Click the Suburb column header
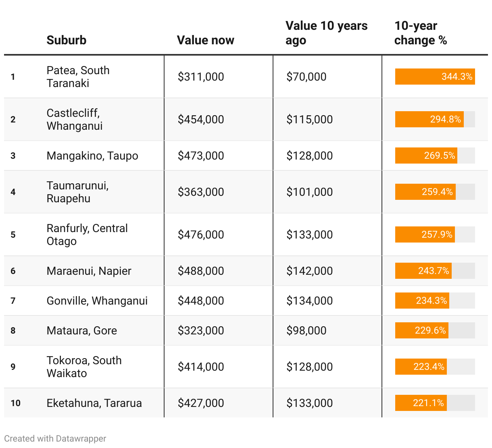The height and width of the screenshot is (448, 492). pos(67,40)
